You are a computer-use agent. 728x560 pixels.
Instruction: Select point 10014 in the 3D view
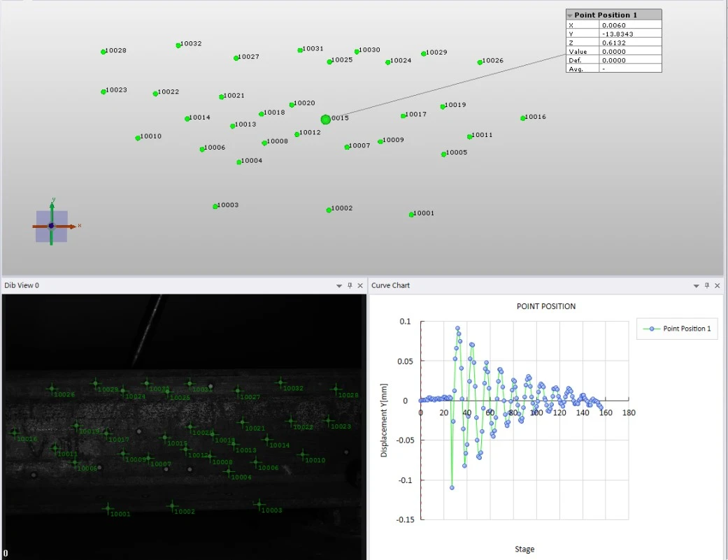click(x=187, y=119)
